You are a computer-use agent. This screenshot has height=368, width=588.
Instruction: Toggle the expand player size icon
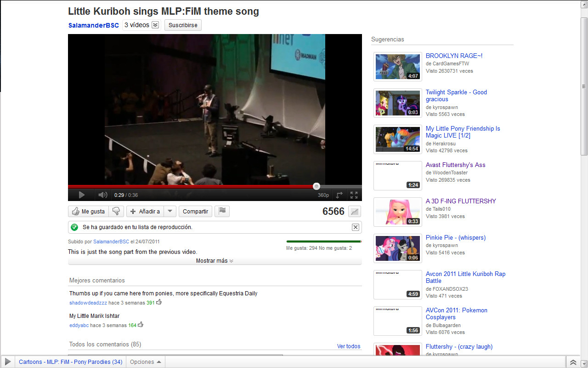339,195
